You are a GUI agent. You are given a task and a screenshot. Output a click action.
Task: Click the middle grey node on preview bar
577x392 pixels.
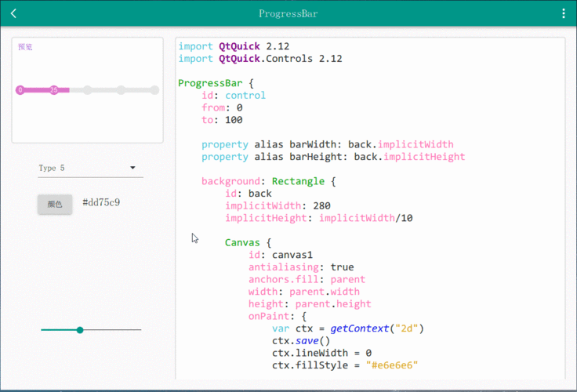87,90
